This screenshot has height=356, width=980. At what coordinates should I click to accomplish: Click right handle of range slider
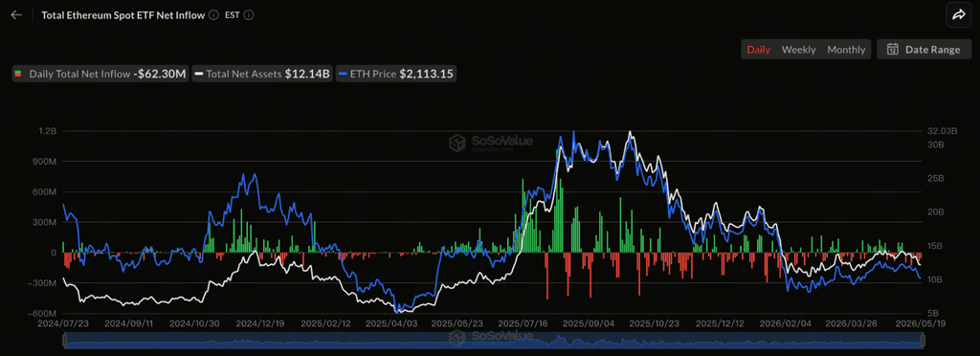tap(922, 341)
